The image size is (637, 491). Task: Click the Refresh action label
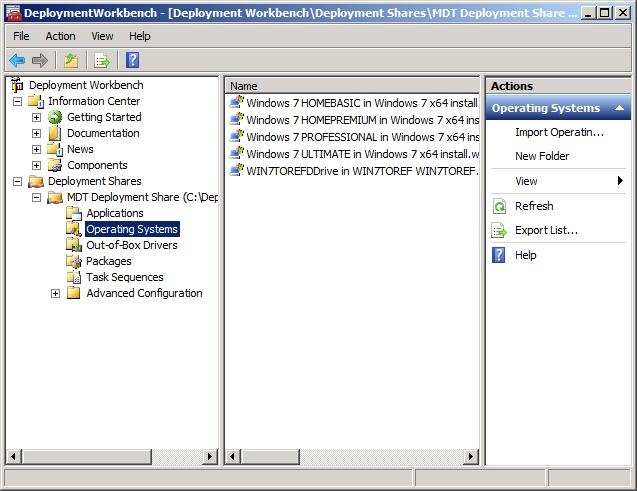(534, 206)
